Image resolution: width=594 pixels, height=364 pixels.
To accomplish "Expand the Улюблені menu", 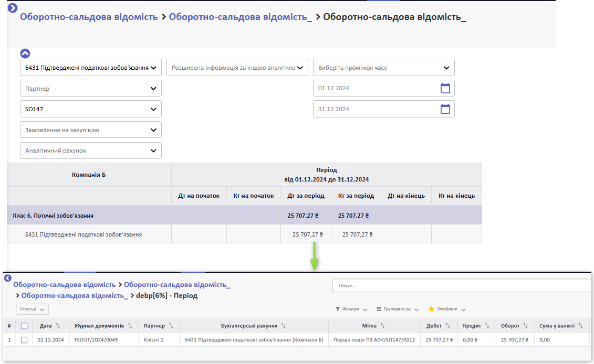I will pos(446,309).
